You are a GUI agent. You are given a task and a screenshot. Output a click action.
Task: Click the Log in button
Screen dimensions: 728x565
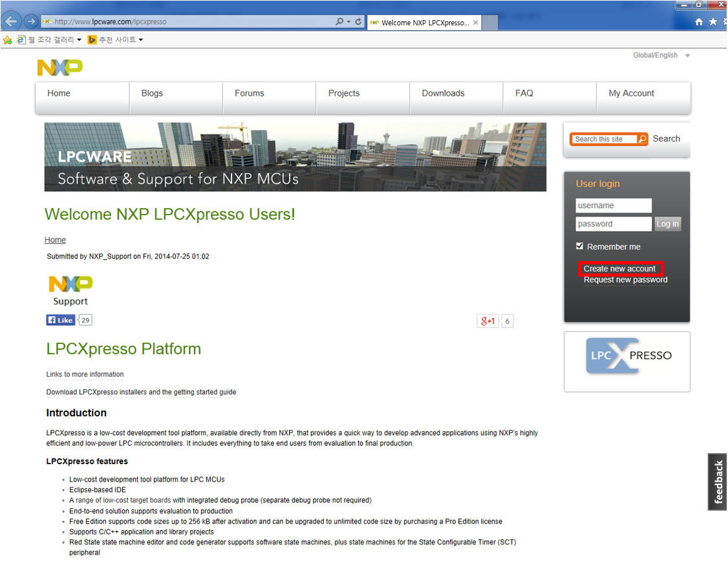click(668, 224)
